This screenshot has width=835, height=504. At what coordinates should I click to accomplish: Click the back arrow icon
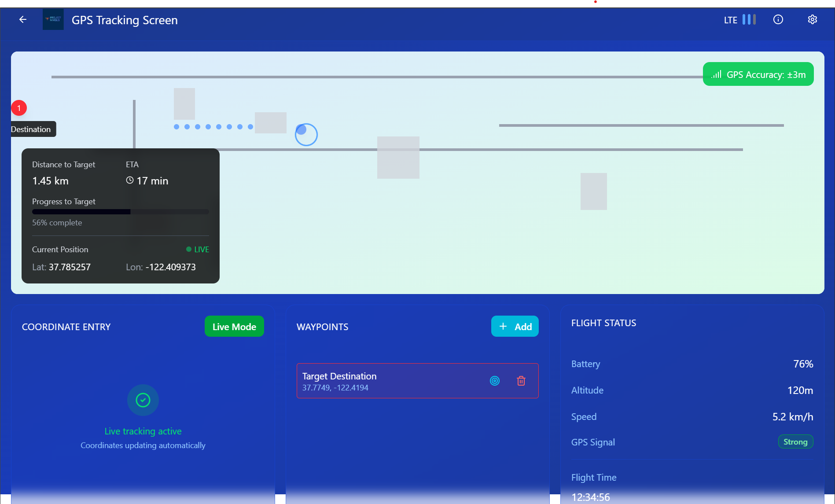tap(23, 19)
